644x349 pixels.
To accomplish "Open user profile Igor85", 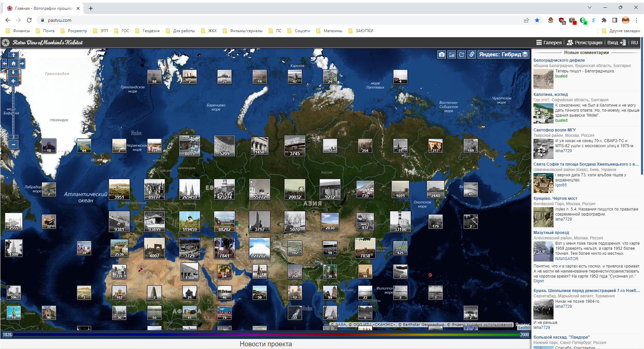I will [561, 185].
